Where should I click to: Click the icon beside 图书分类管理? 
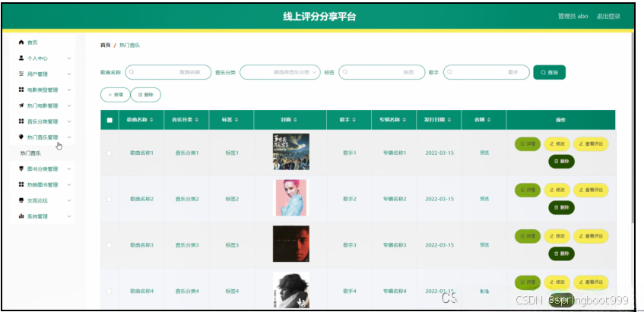(21, 169)
